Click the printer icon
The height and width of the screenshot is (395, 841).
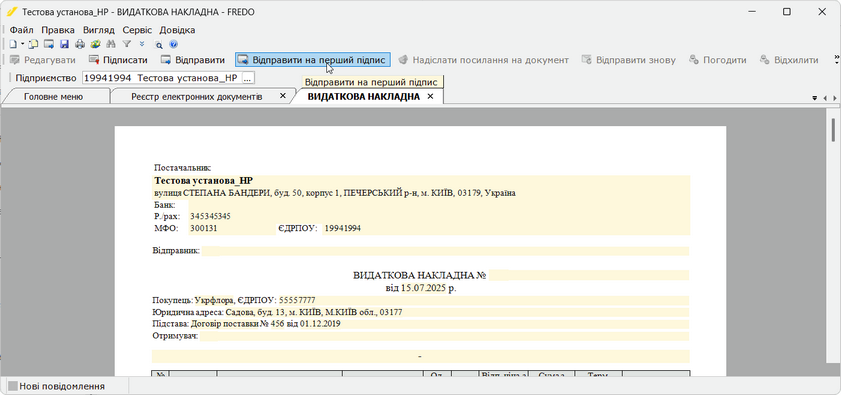(x=80, y=44)
